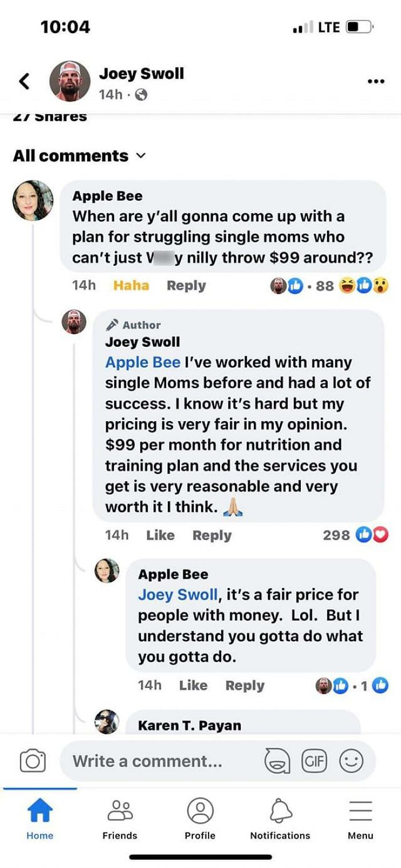Expand the post options via the three-dot menu

375,81
